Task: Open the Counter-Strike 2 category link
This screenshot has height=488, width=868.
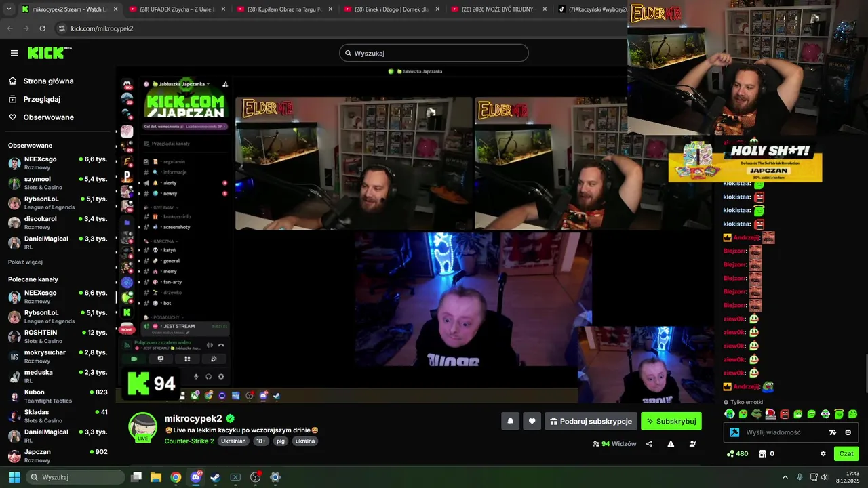Action: click(x=189, y=441)
